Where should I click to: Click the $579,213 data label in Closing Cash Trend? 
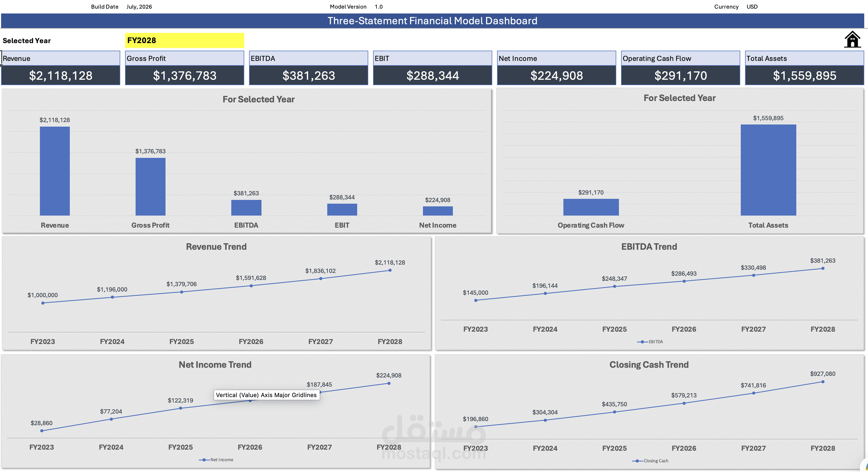(684, 395)
